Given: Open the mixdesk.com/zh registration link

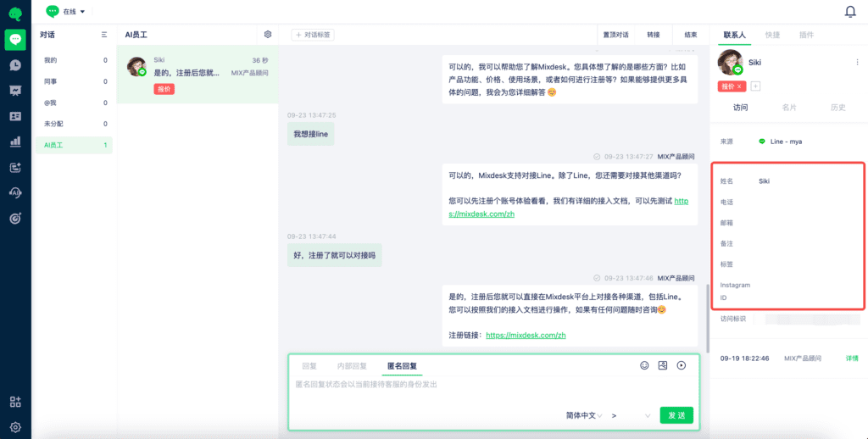Looking at the screenshot, I should [x=526, y=335].
